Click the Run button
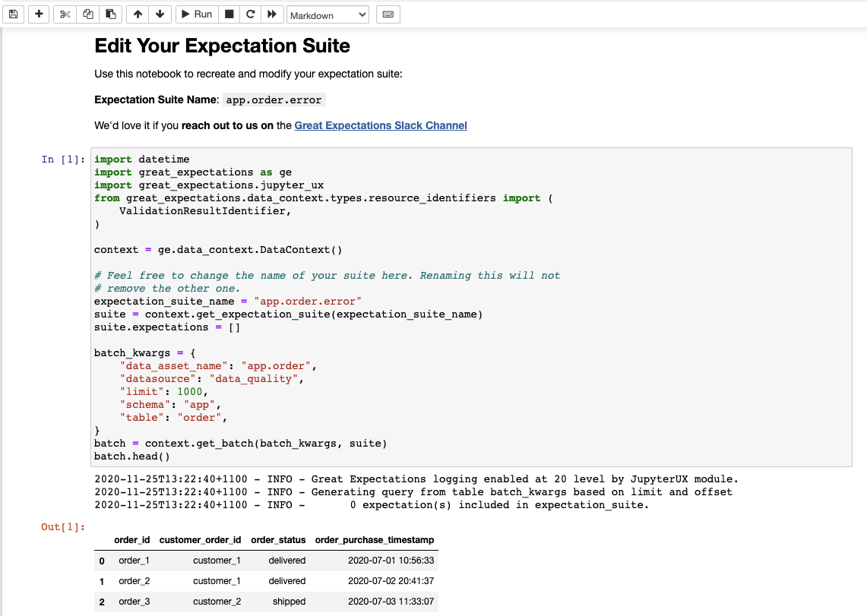Viewport: 867px width, 616px height. tap(197, 14)
